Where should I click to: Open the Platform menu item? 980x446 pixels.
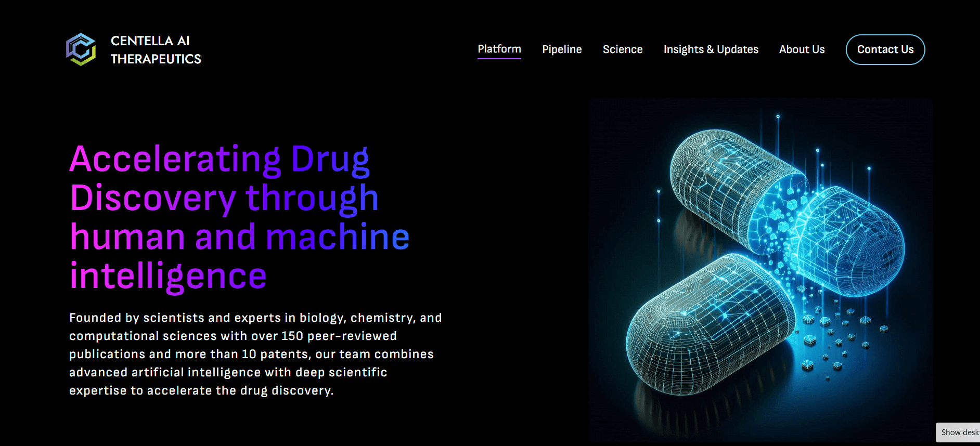499,49
